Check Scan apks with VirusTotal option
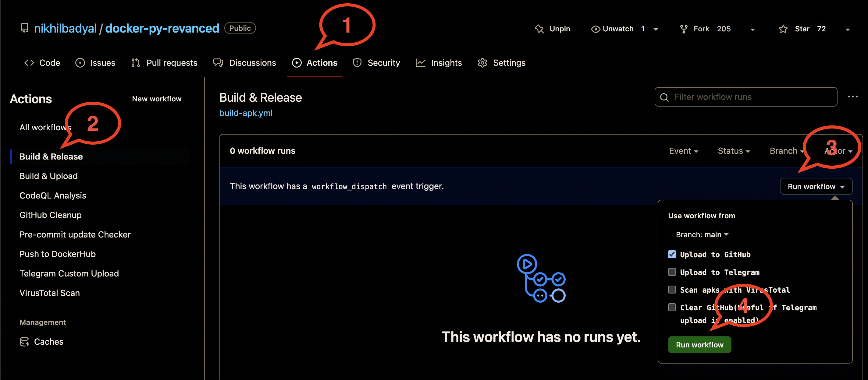 (672, 290)
